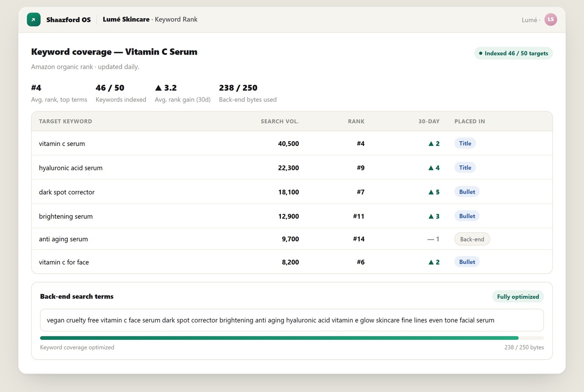Click the Indexed 46 / 50 targets badge
Image resolution: width=584 pixels, height=392 pixels.
coord(514,53)
